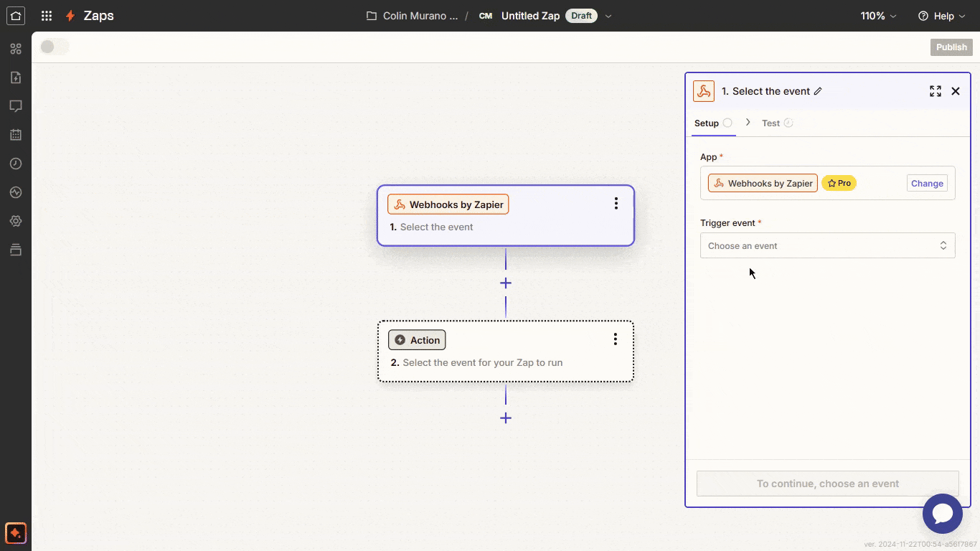The height and width of the screenshot is (551, 980).
Task: Expand the Untitled Zap name chevron
Action: (608, 16)
